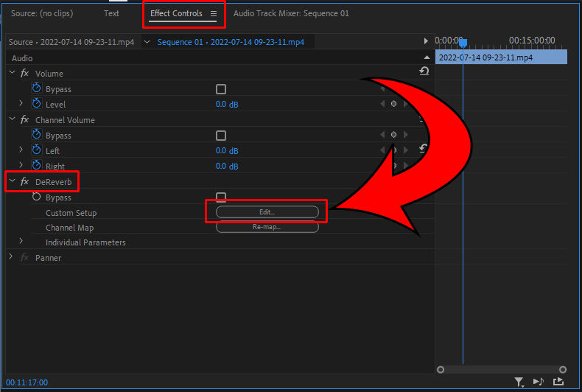
Task: Toggle animation stopwatch for DeReverb Bypass
Action: point(36,197)
